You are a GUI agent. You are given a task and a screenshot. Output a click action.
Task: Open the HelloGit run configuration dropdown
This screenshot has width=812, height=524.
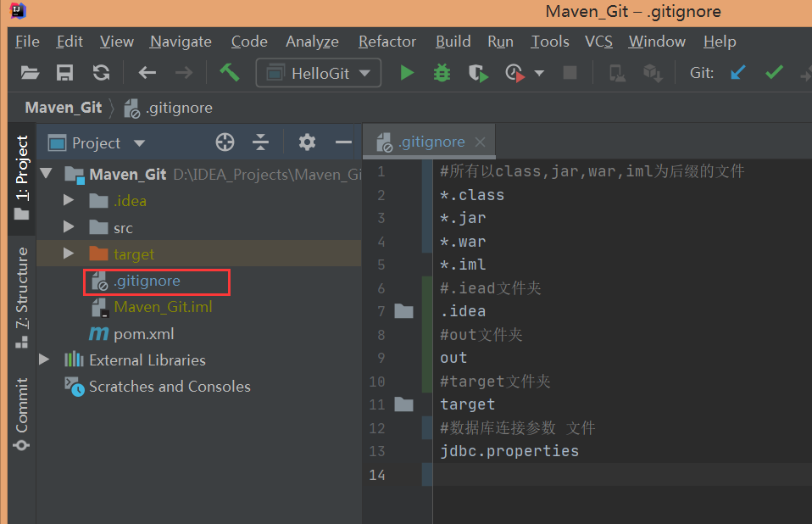coord(319,73)
